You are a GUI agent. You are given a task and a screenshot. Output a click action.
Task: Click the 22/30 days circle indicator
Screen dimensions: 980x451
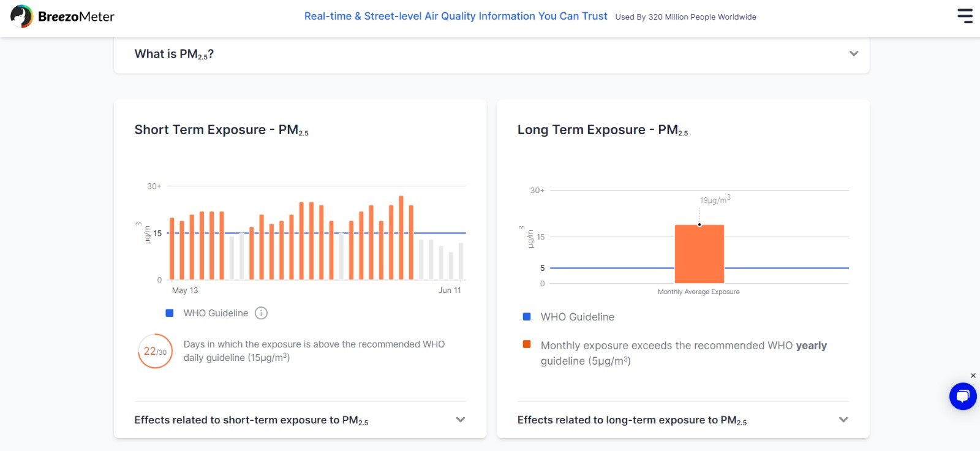click(x=156, y=351)
